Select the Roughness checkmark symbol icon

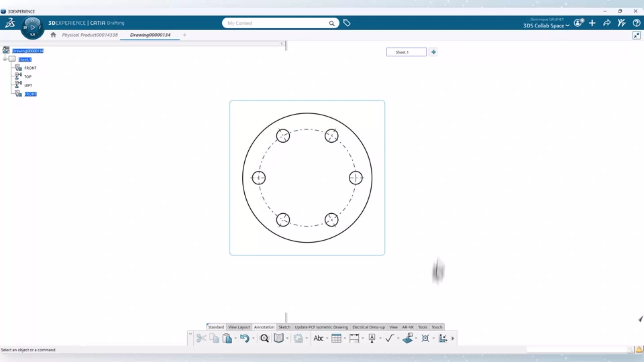(389, 338)
